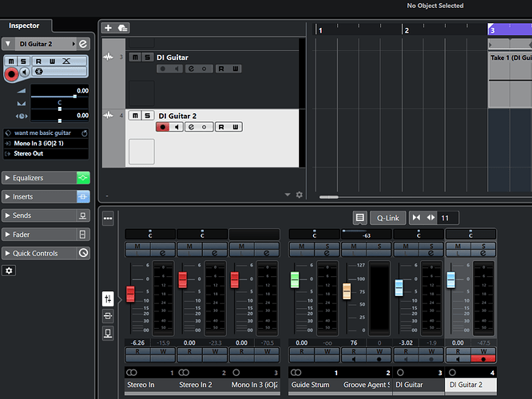Show the mixer sends section icon
This screenshot has height=399, width=532.
[x=108, y=334]
